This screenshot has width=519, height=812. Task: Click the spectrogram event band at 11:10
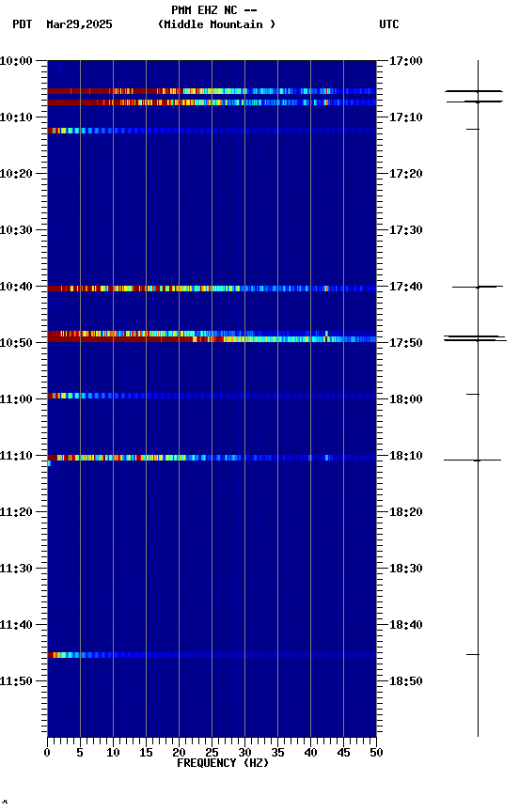[x=212, y=458]
